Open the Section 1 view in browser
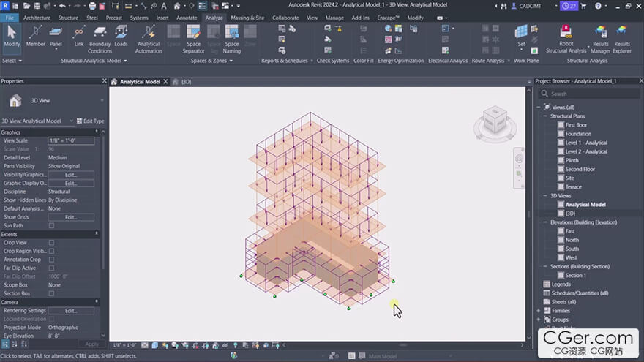The height and width of the screenshot is (362, 644). coord(575,276)
